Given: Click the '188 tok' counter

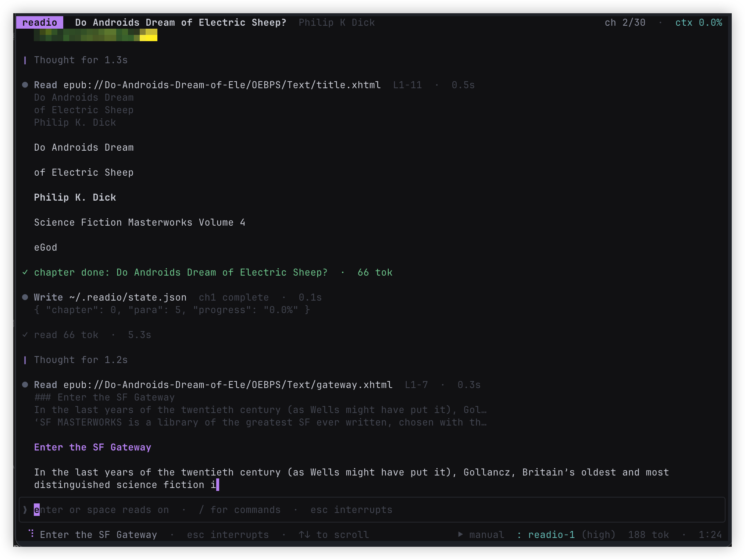Looking at the screenshot, I should coord(648,535).
